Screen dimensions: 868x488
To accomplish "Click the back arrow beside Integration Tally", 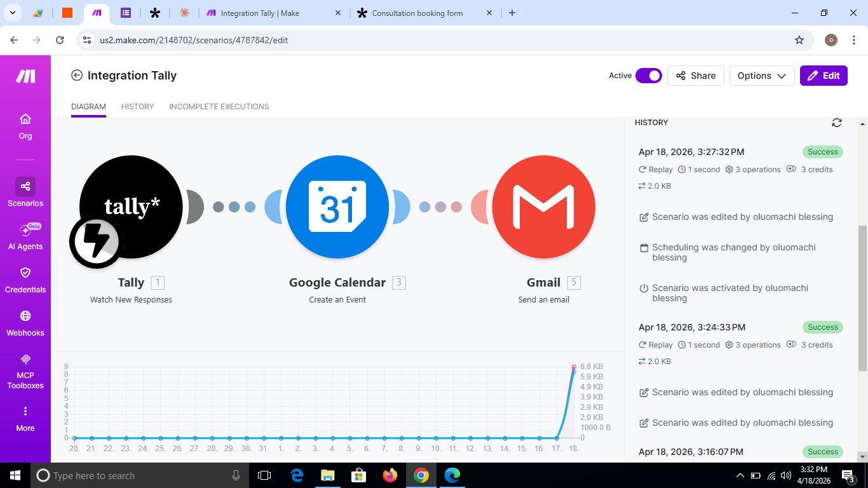I will point(77,76).
